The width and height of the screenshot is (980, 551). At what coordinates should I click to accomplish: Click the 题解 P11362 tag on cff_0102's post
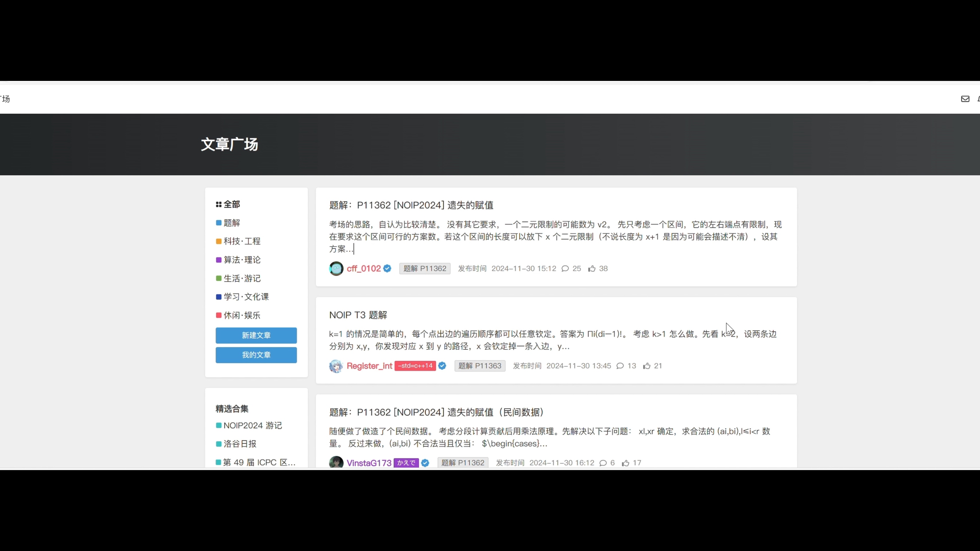(425, 268)
